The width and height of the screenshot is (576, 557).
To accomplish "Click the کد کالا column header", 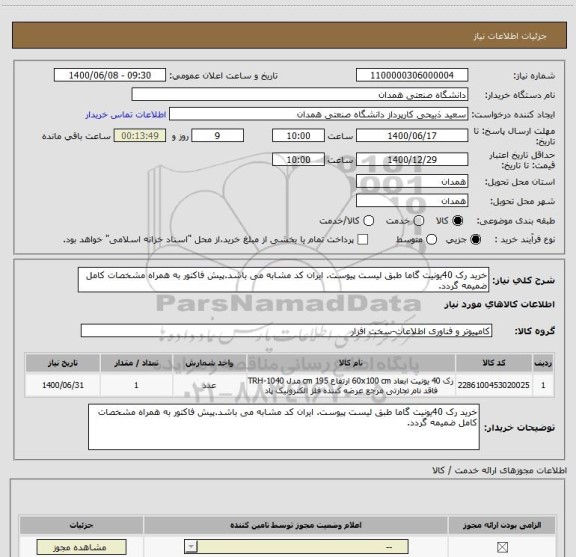I will [494, 363].
